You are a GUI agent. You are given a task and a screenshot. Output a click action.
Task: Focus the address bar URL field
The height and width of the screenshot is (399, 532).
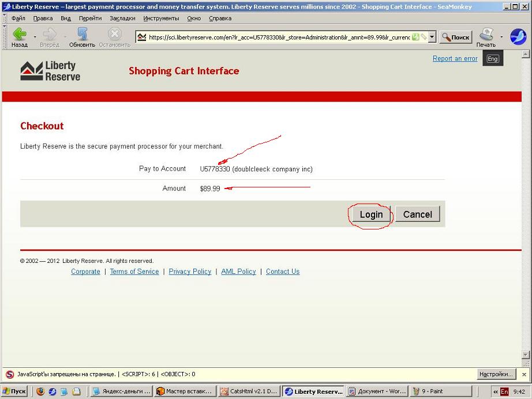click(x=279, y=37)
